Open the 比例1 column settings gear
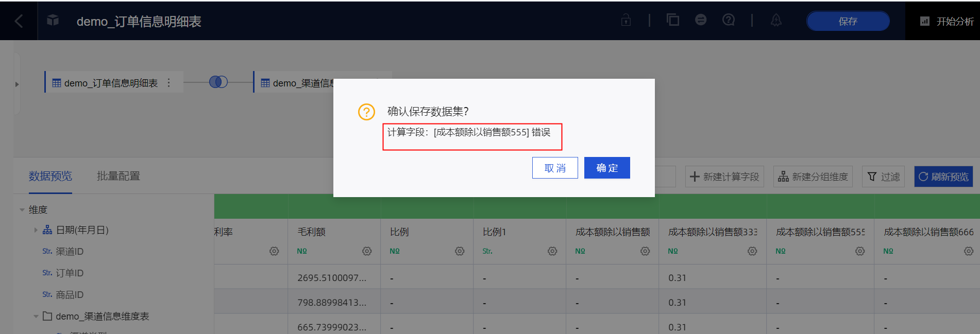The image size is (980, 334). pos(552,251)
